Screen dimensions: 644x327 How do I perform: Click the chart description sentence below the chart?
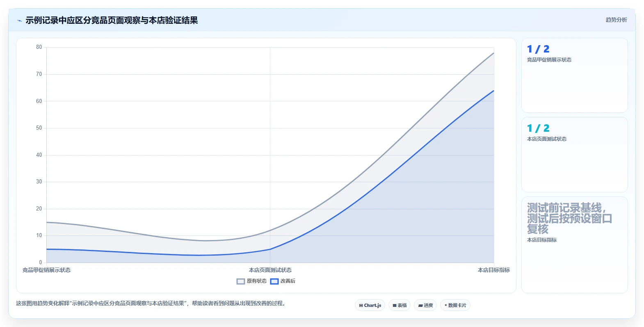tap(151, 304)
